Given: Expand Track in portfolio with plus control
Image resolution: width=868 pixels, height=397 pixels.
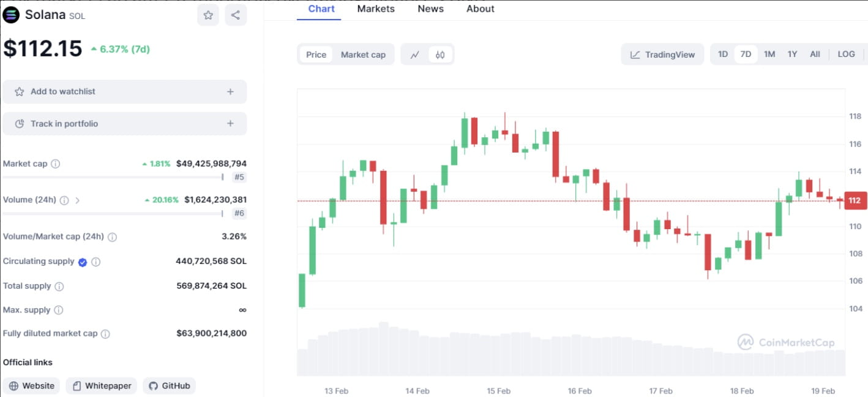Looking at the screenshot, I should pos(230,123).
